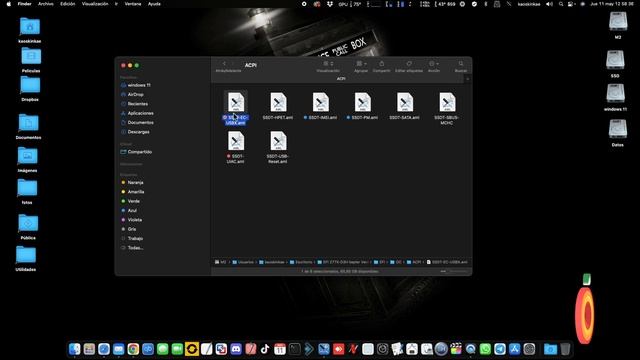Select the SSDT-USB-Reset.aml file icon
This screenshot has width=640, height=360.
point(278,141)
